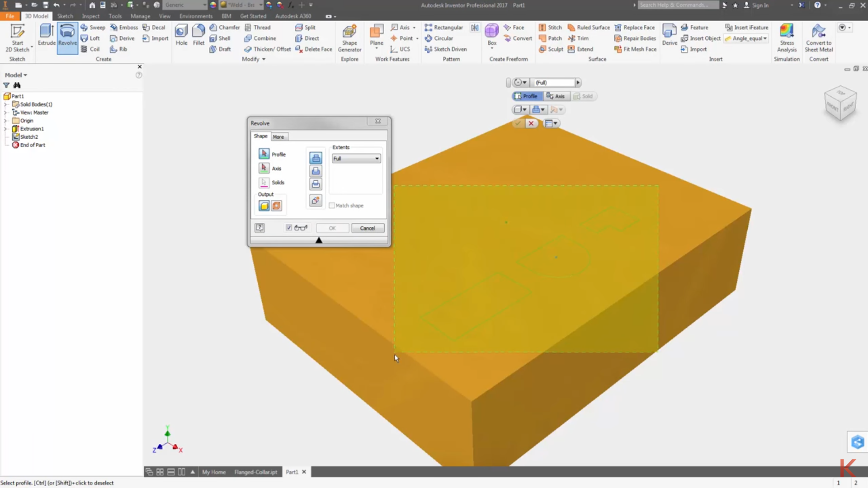Open the Generic material dropdown
Screen dimensions: 868x488
click(204, 5)
